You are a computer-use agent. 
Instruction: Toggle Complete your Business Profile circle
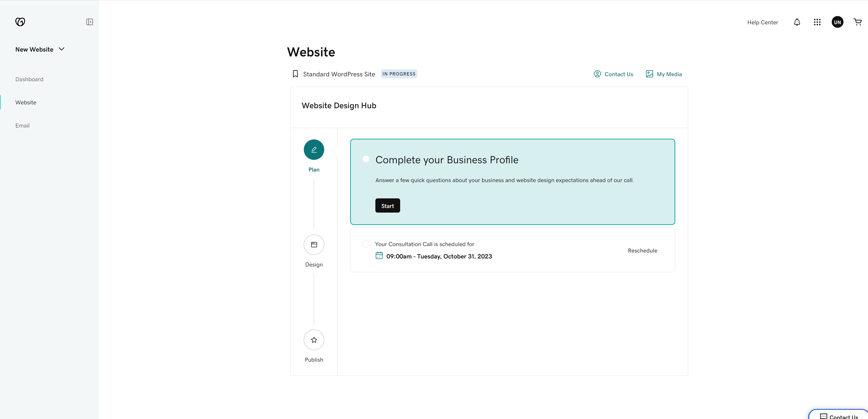(366, 159)
